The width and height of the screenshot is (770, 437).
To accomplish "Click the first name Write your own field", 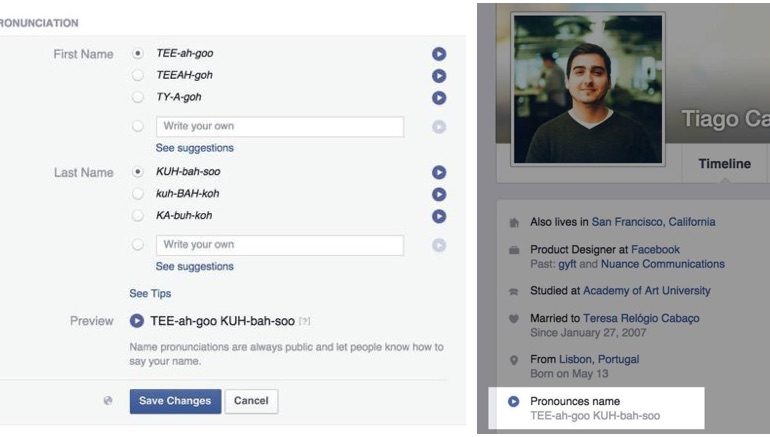I will tap(279, 127).
